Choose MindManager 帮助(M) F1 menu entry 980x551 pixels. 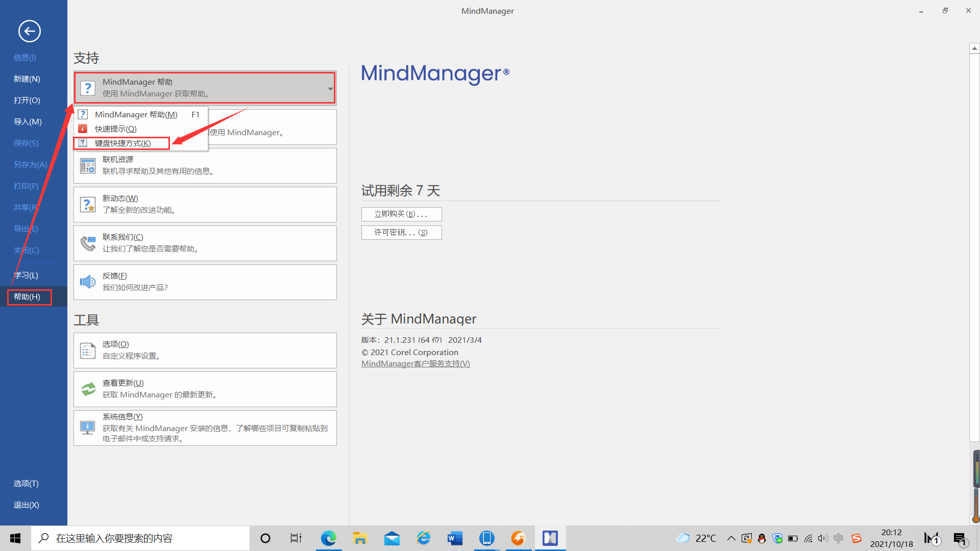tap(141, 114)
